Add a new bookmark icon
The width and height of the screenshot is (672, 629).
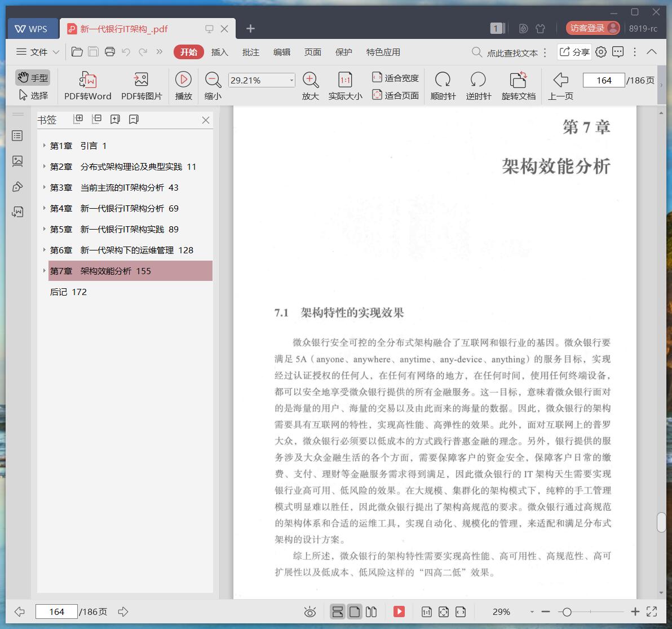coord(115,119)
